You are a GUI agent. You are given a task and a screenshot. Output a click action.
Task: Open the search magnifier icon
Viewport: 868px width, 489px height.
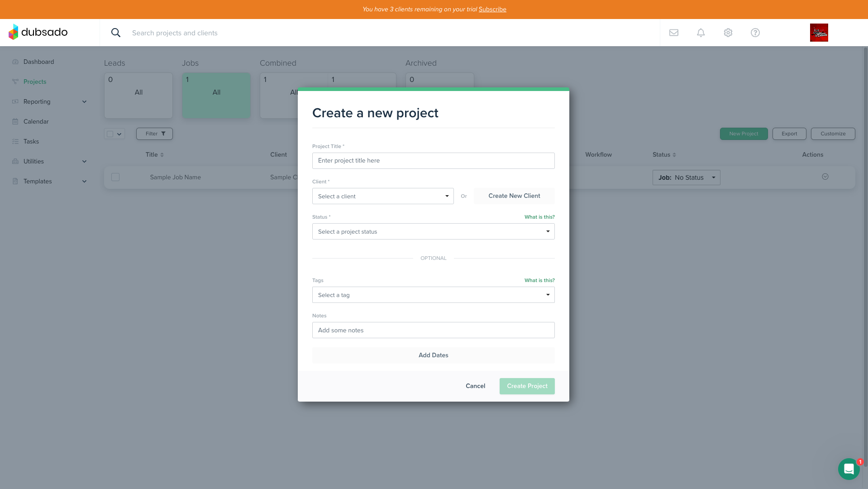pyautogui.click(x=116, y=32)
